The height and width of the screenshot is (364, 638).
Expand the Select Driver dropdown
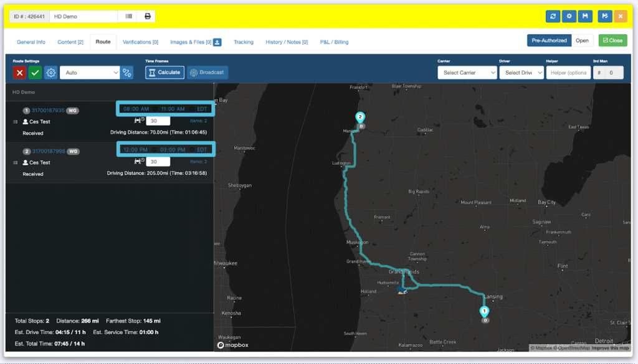pyautogui.click(x=521, y=73)
